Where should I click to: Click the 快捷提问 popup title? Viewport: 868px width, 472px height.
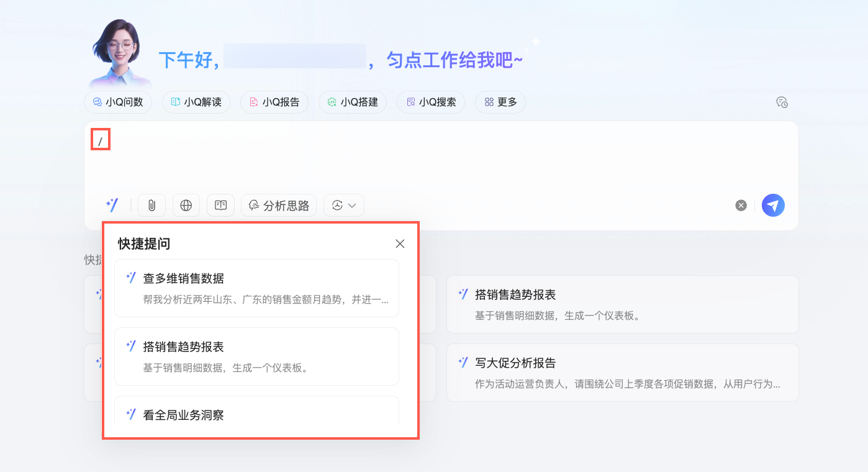tap(144, 243)
